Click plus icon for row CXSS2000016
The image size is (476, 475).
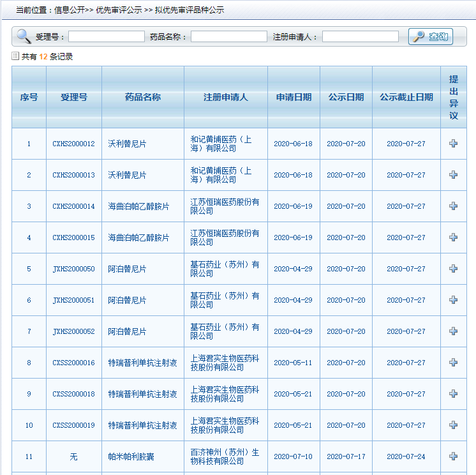[453, 363]
